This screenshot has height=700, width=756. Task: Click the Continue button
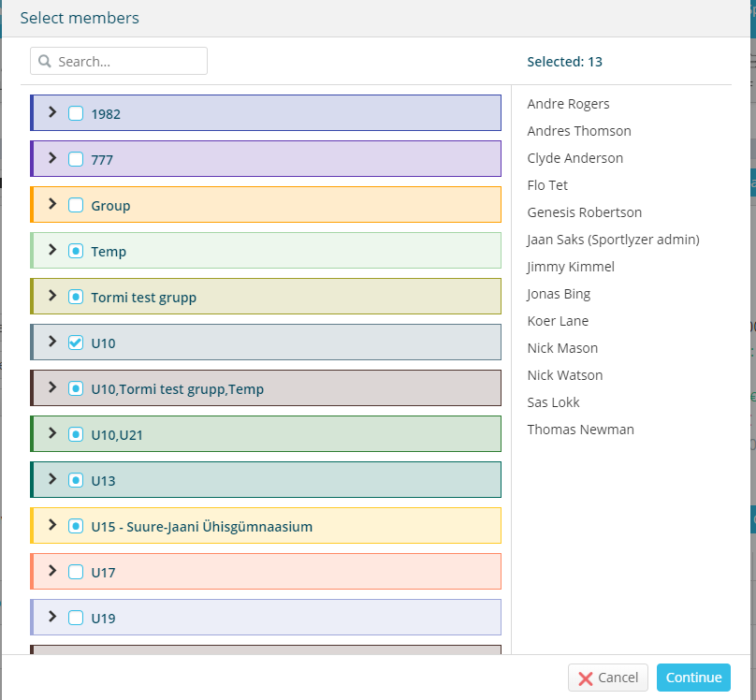[693, 678]
